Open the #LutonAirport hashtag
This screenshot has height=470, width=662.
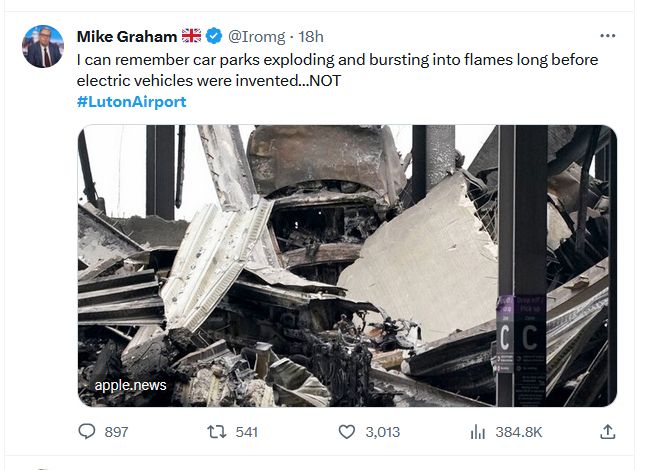[131, 101]
